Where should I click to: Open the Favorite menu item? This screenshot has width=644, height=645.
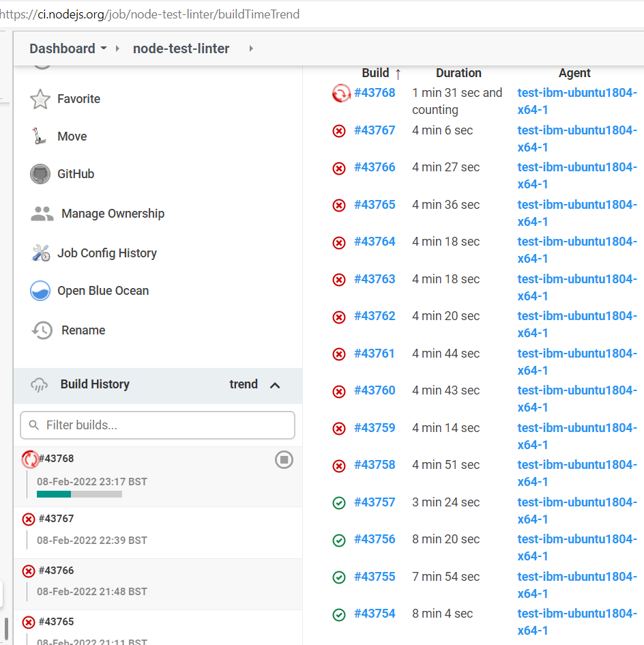(x=78, y=99)
